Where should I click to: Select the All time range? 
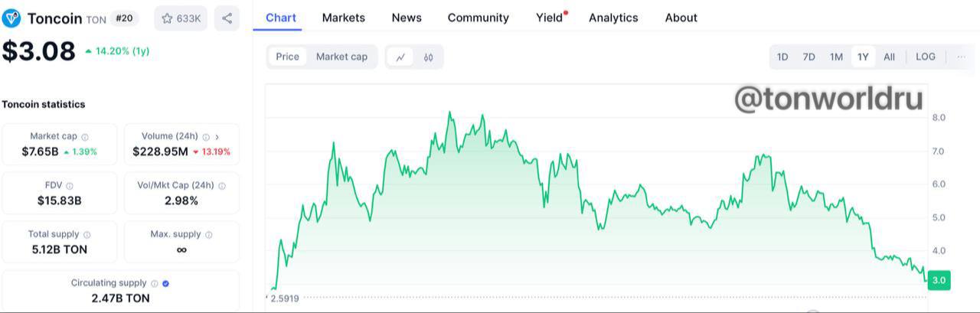pyautogui.click(x=889, y=57)
